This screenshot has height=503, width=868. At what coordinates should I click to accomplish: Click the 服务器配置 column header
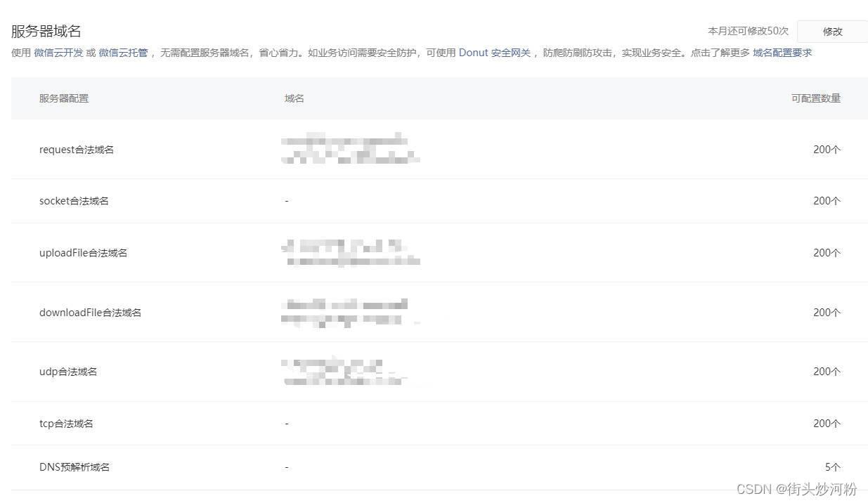pos(64,98)
